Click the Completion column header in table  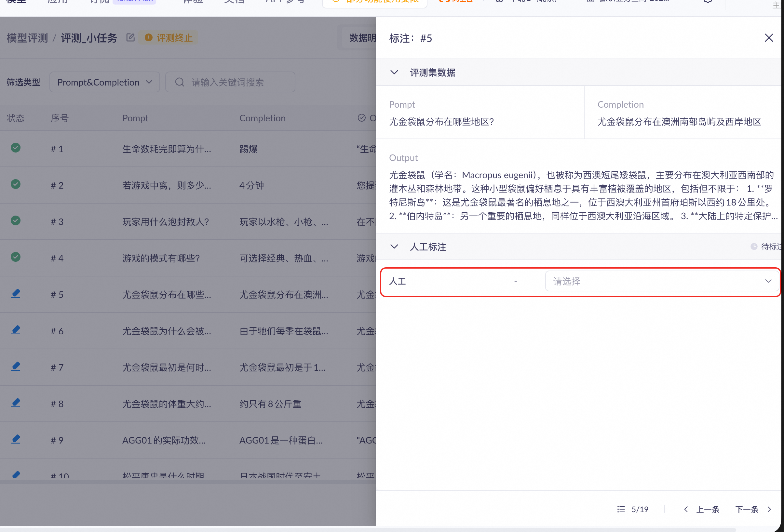pos(263,118)
